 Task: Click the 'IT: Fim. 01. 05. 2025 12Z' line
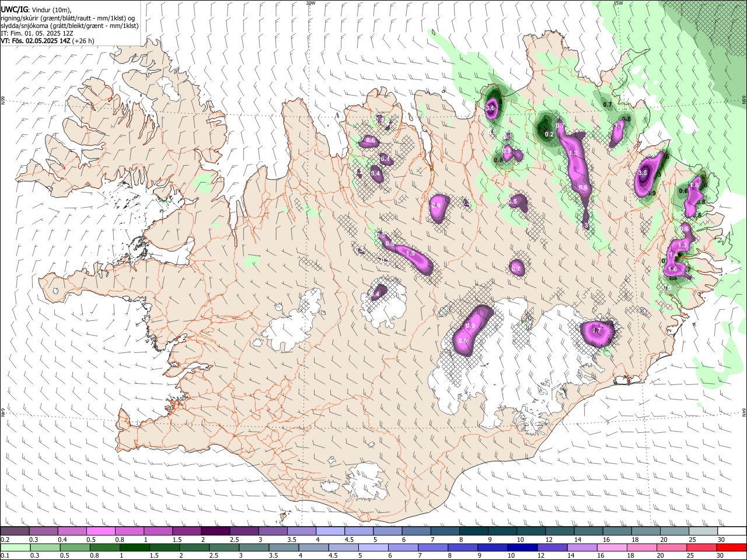(37, 33)
